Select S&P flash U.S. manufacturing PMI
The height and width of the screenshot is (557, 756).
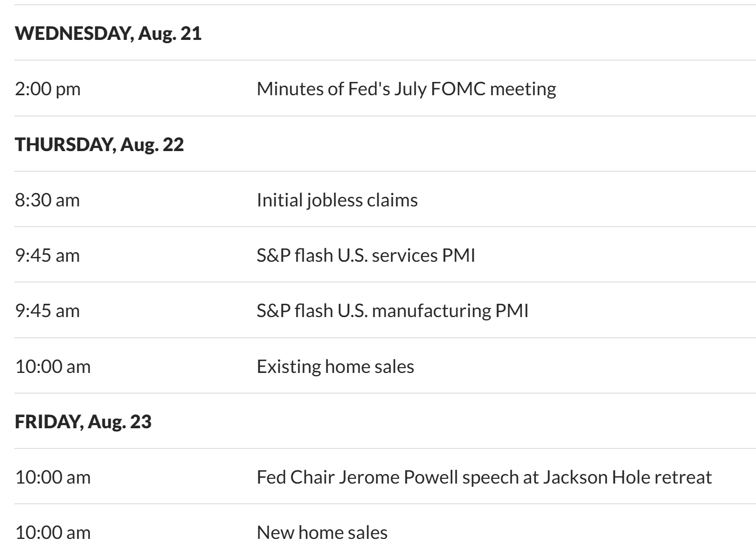(392, 311)
